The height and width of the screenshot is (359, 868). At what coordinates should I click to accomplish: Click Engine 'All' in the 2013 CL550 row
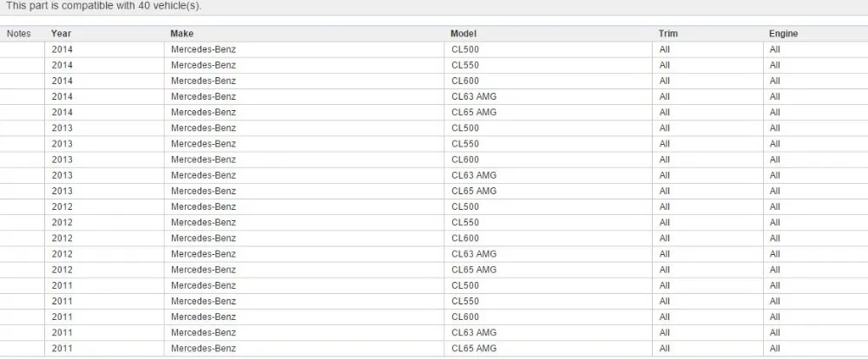(774, 144)
